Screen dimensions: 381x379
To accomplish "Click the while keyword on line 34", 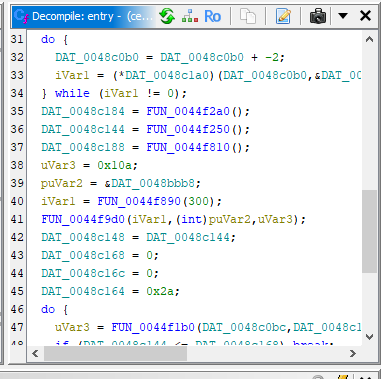I will click(x=72, y=93).
